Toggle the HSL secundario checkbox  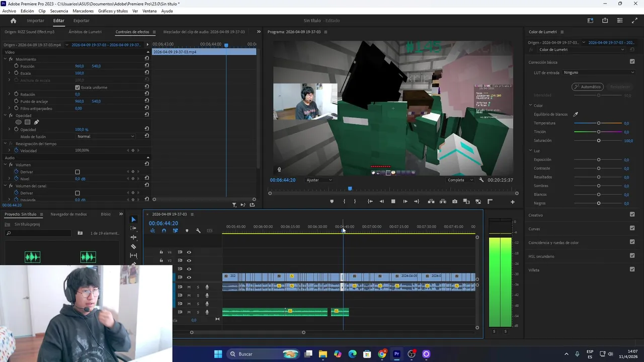coord(632,255)
